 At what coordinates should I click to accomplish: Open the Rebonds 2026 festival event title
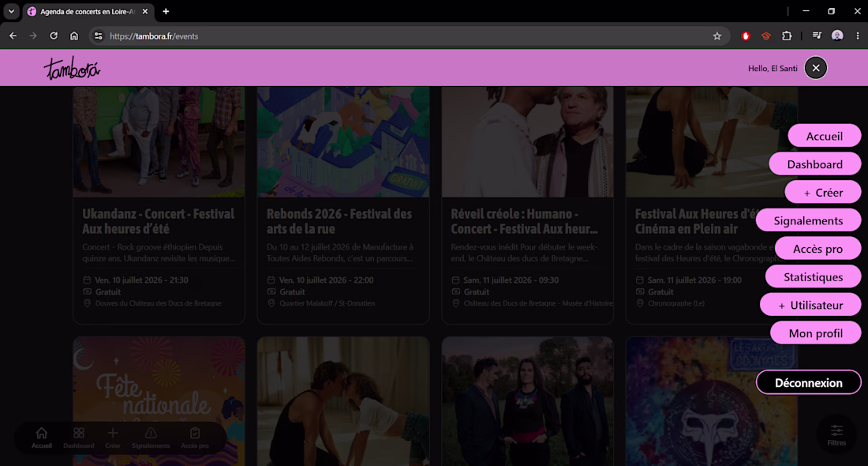(339, 221)
